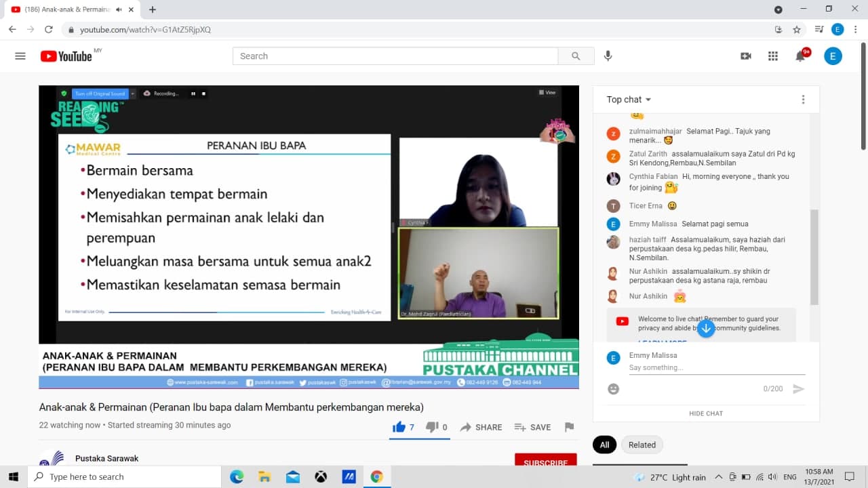Open Chrome media controls icon

819,30
